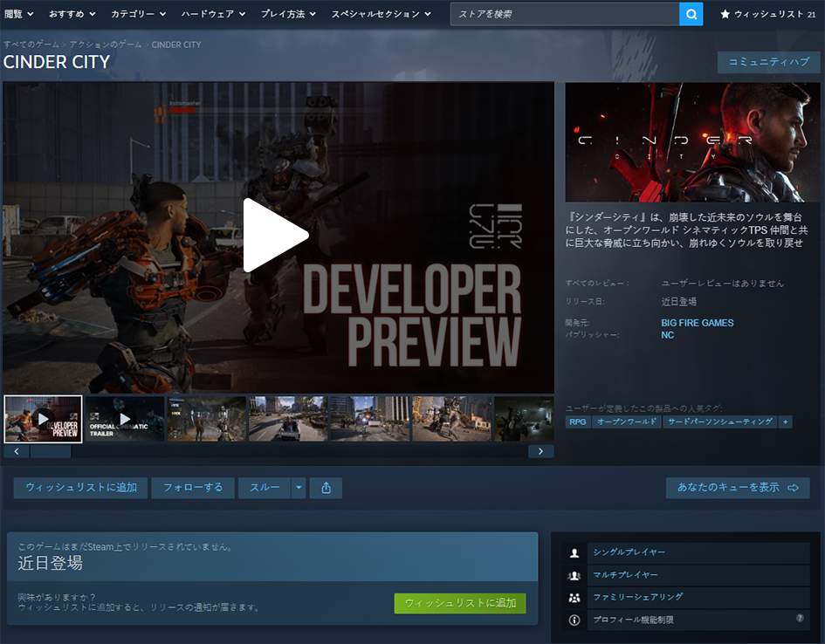Click the profile features limited info icon

coord(574,620)
